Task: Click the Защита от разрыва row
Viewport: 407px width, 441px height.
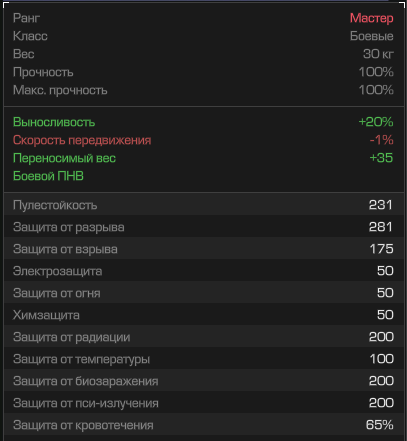Action: point(203,226)
